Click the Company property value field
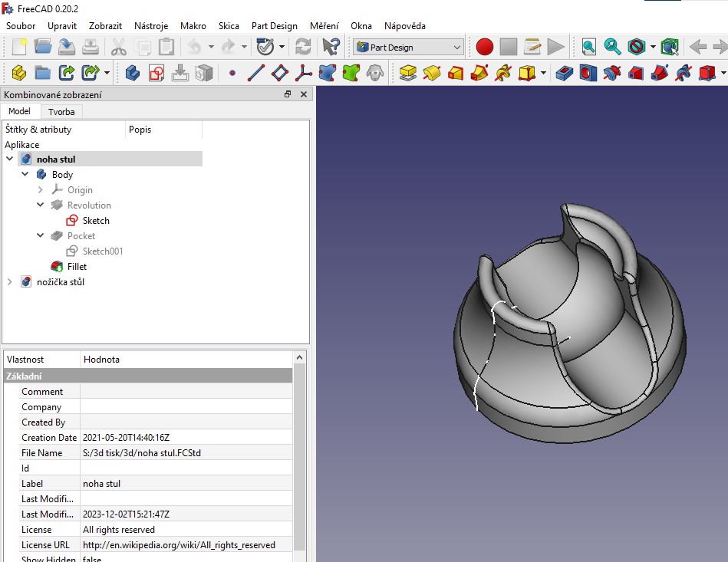Screen dimensions: 728x562 coord(184,407)
